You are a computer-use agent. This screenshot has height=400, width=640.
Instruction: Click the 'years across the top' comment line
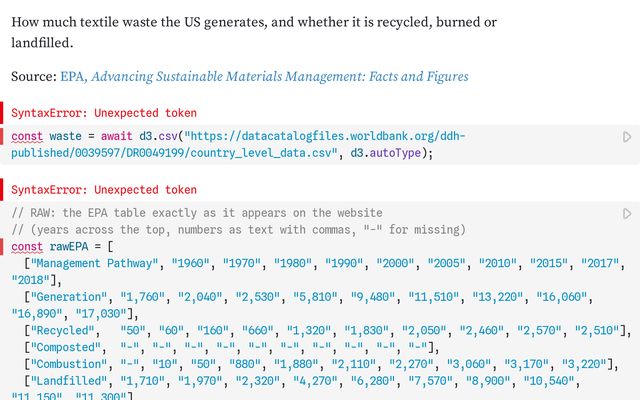click(x=238, y=230)
